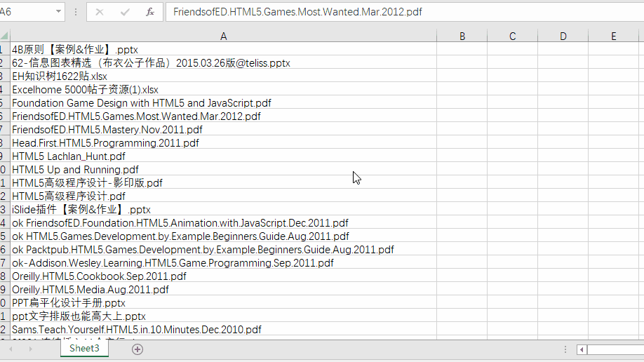Click horizontal scrollbar left arrow

[582, 349]
